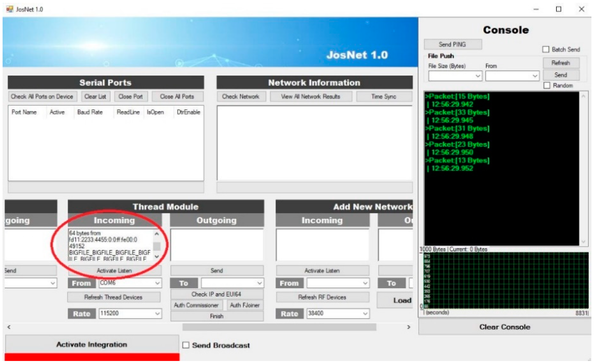Enable the Batch Send checkbox
This screenshot has width=594, height=364.
[x=546, y=49]
